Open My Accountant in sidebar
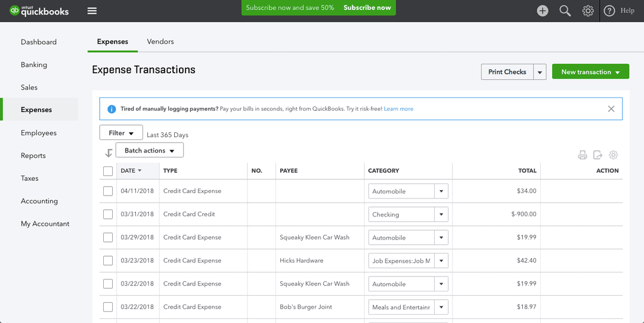 [45, 223]
